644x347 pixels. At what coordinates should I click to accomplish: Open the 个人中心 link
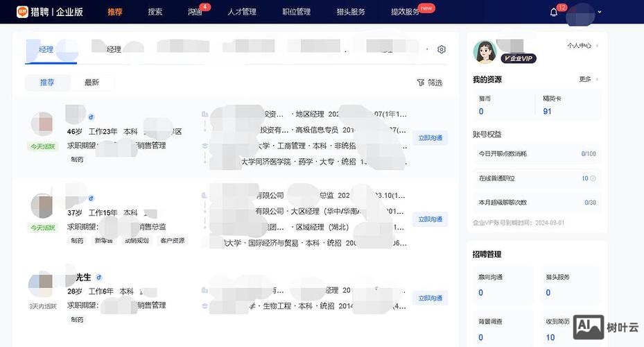point(579,46)
